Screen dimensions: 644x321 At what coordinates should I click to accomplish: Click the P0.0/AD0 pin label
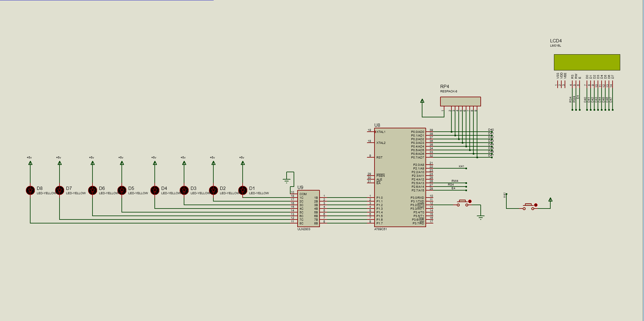coord(418,132)
